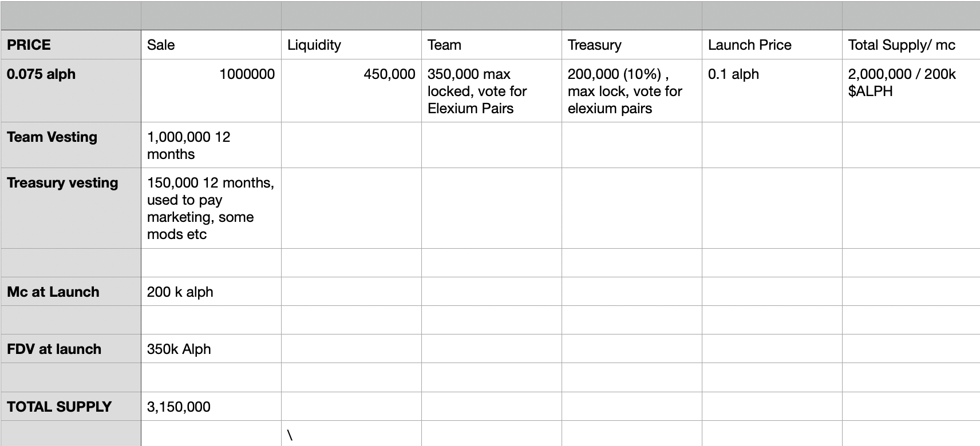This screenshot has width=980, height=446.
Task: Click the 200,000 (10%) treasury cell
Action: [631, 90]
